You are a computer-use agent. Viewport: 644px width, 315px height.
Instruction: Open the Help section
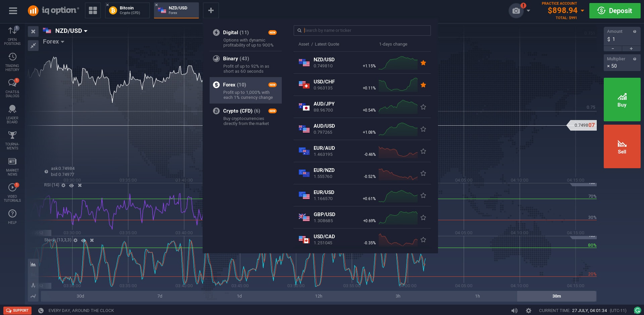point(12,217)
